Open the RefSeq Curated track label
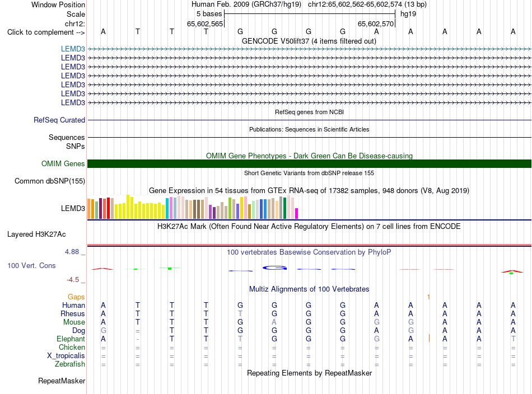Viewport: 532px width, 394px height. [59, 120]
